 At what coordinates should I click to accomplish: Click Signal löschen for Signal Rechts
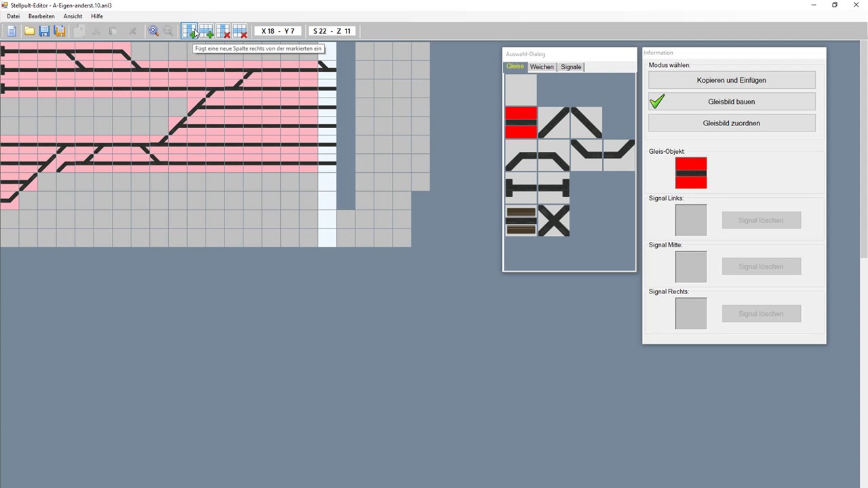click(761, 313)
